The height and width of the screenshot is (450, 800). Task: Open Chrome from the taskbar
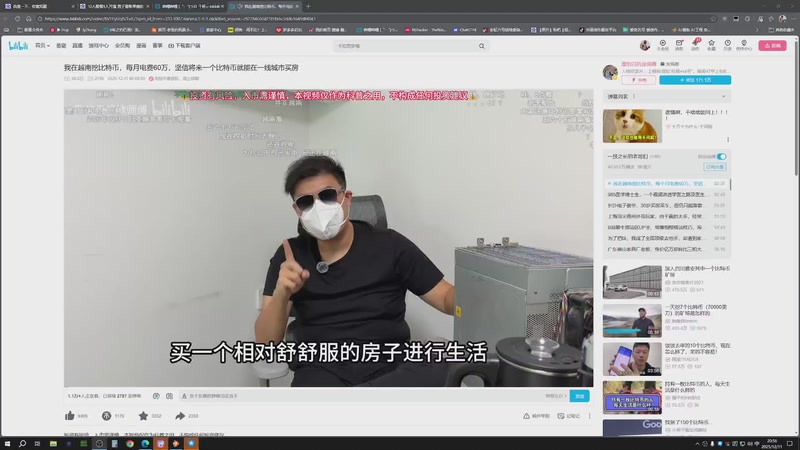tap(130, 443)
